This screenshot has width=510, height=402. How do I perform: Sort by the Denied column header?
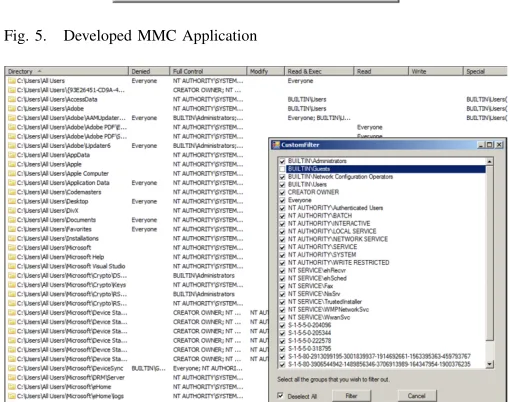(149, 71)
